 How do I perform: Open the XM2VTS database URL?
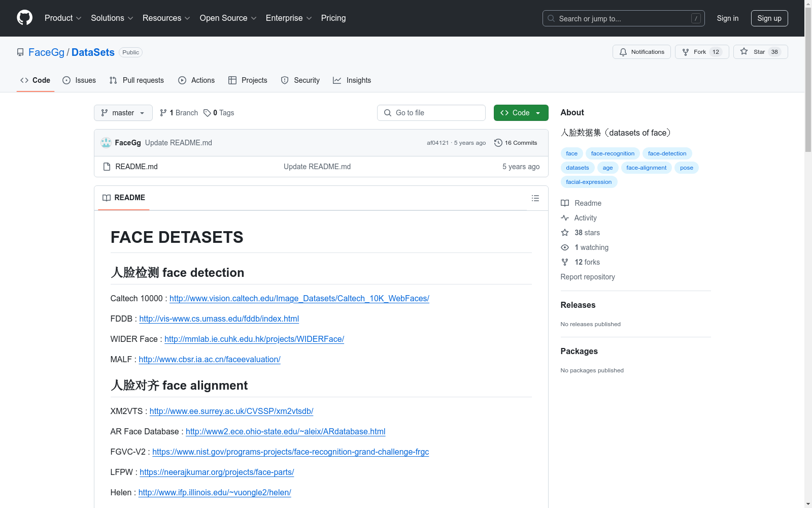tap(231, 411)
